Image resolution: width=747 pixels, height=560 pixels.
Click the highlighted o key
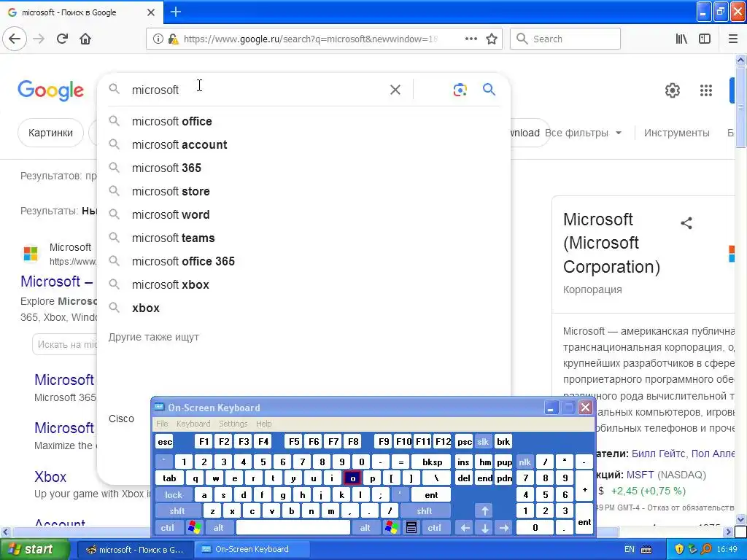click(x=352, y=478)
